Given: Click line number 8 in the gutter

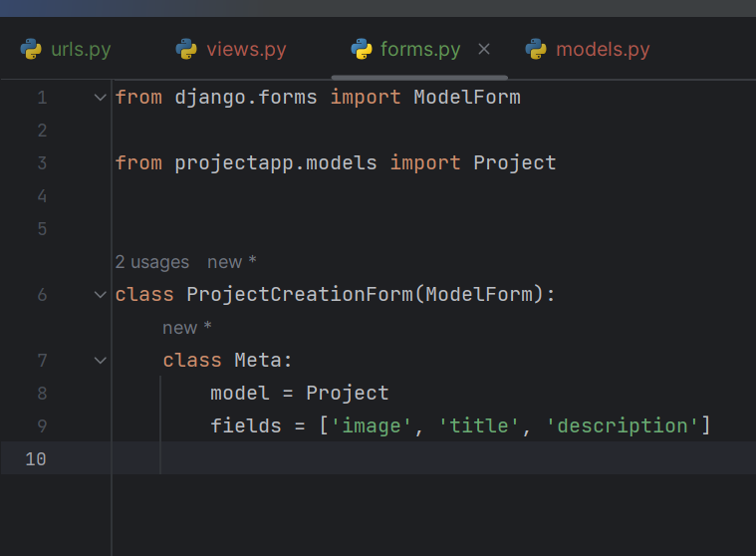Looking at the screenshot, I should click(43, 393).
